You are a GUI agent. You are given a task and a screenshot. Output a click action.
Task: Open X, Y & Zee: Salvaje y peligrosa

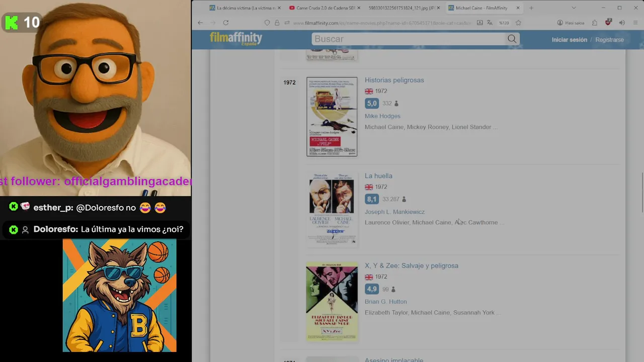pos(411,265)
